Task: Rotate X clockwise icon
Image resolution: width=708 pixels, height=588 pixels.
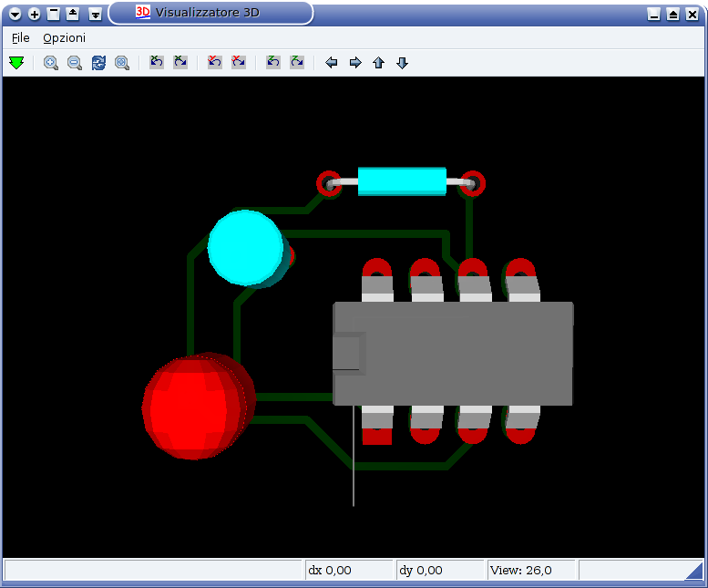Action: click(180, 62)
